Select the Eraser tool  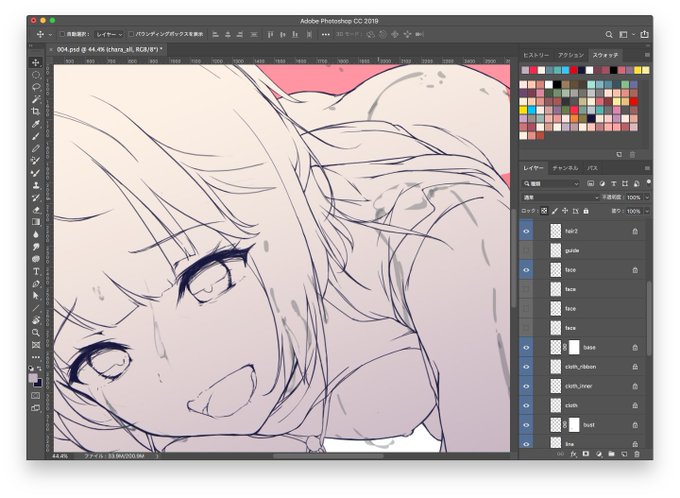click(36, 210)
